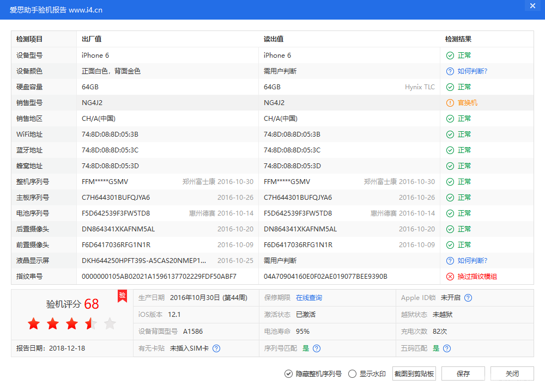Viewport: 545px width, 392px height.
Task: Click the 正常 text in 设备型号 row
Action: click(464, 56)
